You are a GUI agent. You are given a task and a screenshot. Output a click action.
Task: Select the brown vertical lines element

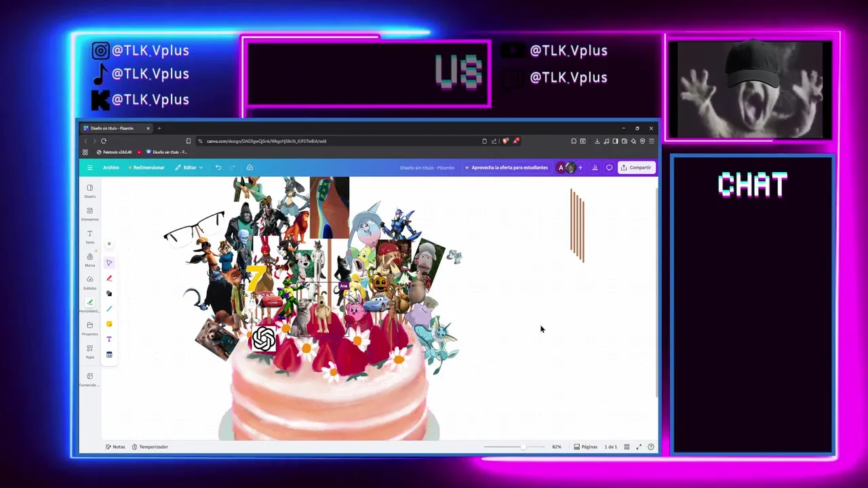pyautogui.click(x=577, y=225)
